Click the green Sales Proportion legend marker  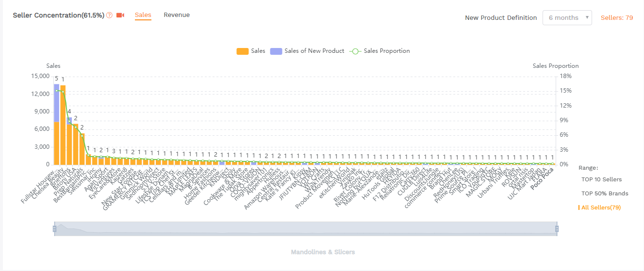[355, 51]
